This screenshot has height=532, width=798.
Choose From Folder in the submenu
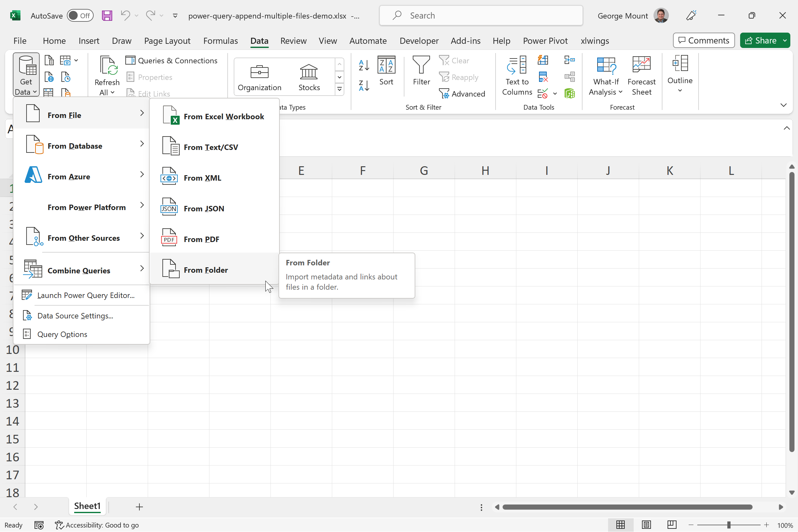(x=206, y=270)
